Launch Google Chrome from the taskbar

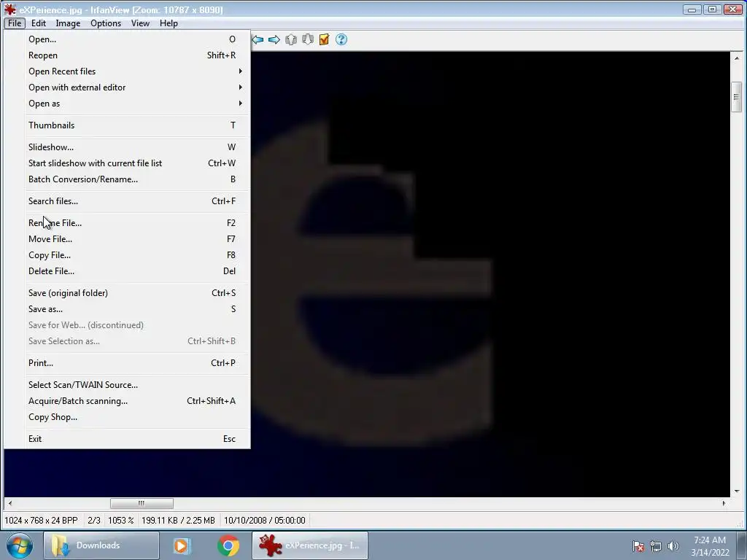pos(228,545)
